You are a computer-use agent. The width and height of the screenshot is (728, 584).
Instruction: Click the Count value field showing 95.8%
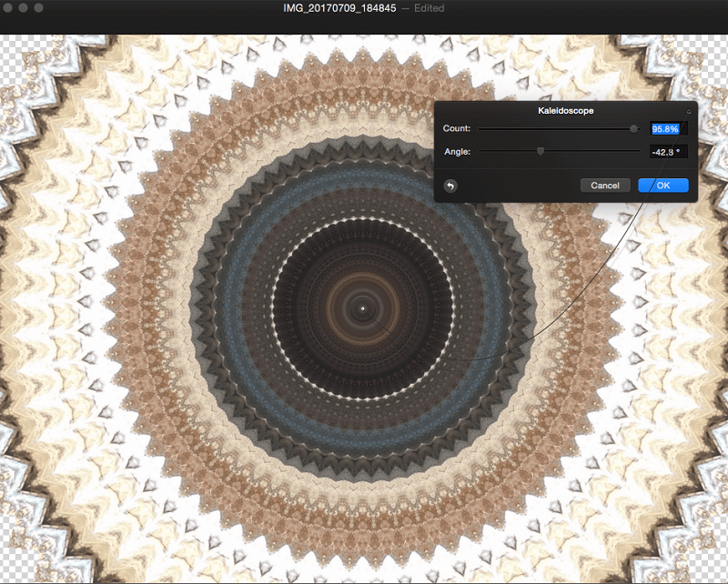668,128
